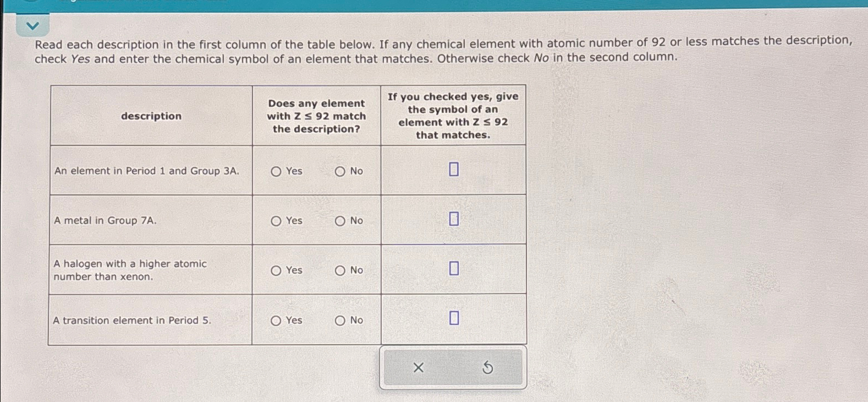Select Yes for halogen heavier than xenon
The image size is (868, 402).
pos(276,270)
